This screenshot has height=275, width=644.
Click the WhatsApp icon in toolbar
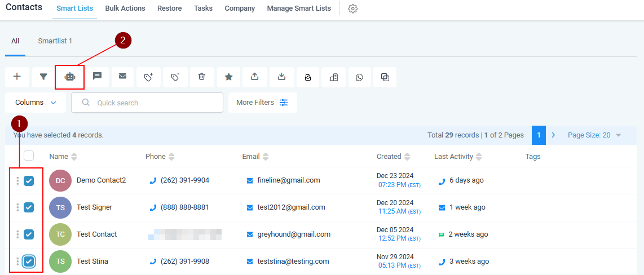(x=359, y=77)
